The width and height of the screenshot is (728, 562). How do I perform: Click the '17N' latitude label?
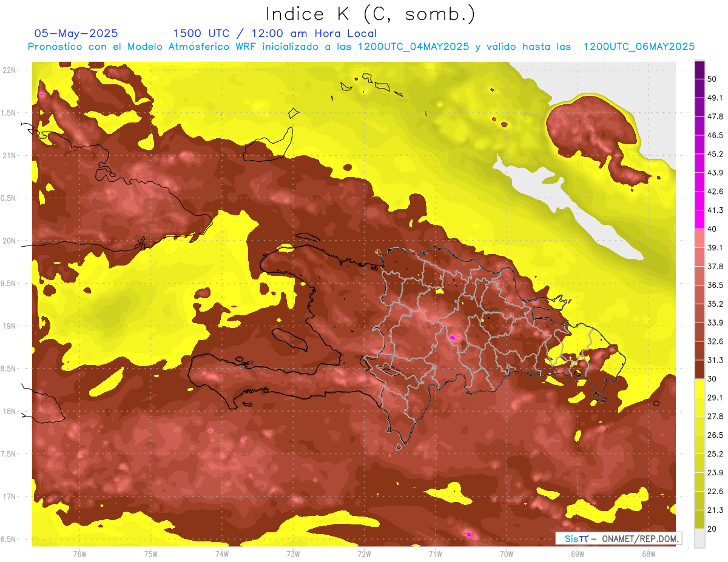pyautogui.click(x=10, y=497)
